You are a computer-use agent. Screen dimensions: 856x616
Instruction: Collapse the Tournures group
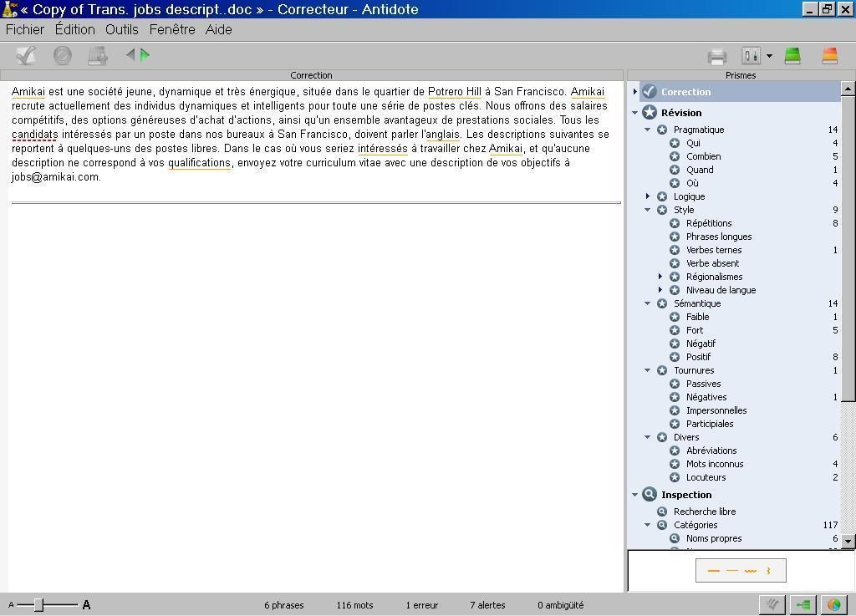(648, 370)
